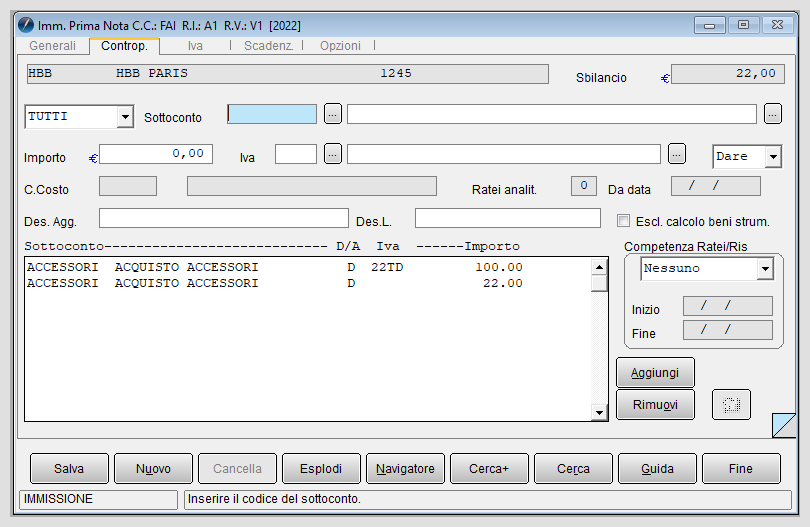Click the app icon in the title bar
810x527 pixels.
point(26,25)
